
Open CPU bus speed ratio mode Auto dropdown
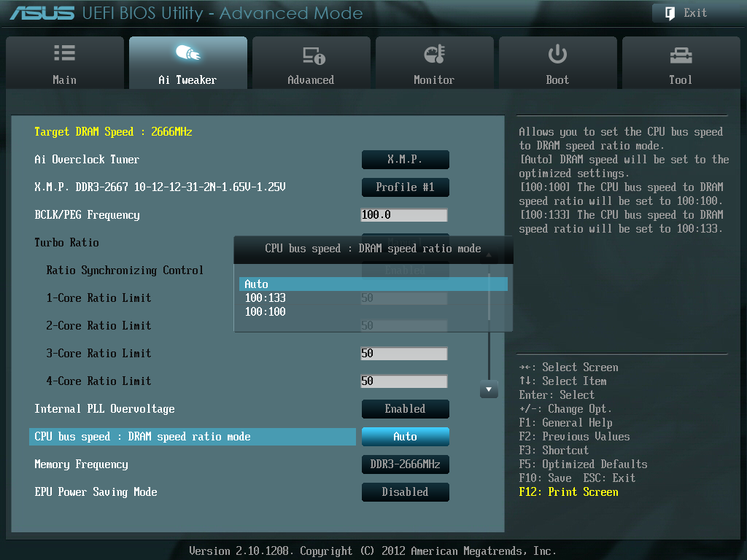(406, 437)
